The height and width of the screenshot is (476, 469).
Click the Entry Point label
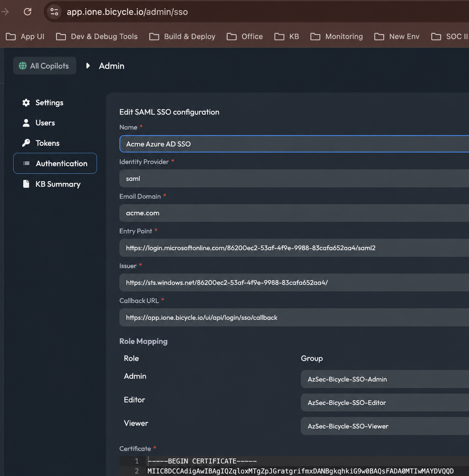(136, 231)
